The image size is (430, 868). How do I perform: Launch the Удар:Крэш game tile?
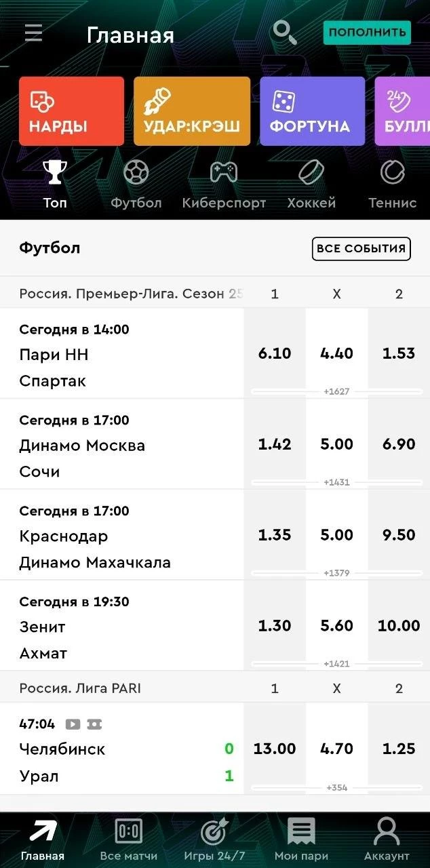coord(192,111)
